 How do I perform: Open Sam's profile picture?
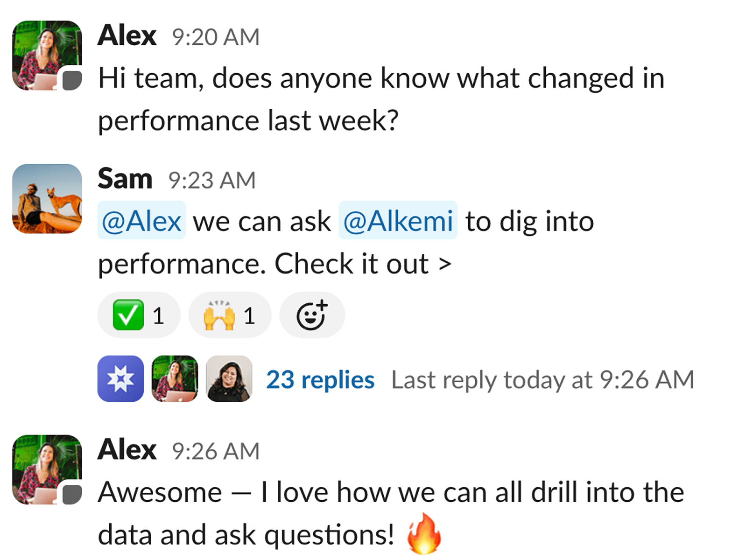(x=47, y=198)
